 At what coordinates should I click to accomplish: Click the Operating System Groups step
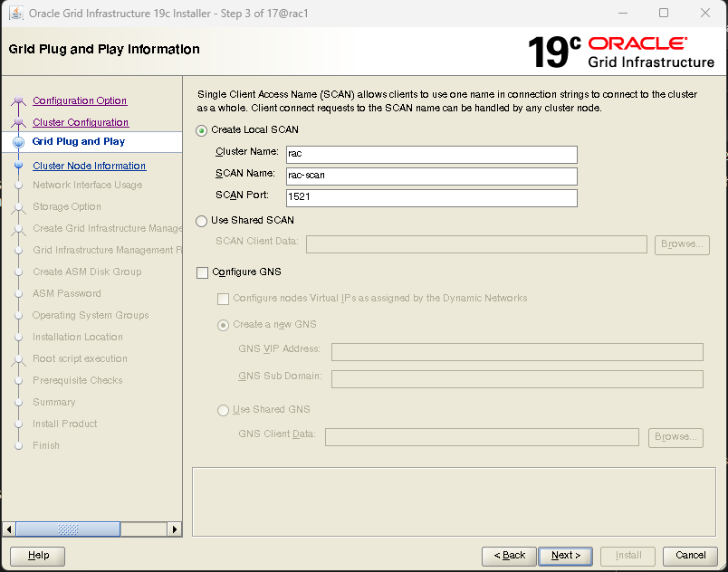(x=91, y=316)
